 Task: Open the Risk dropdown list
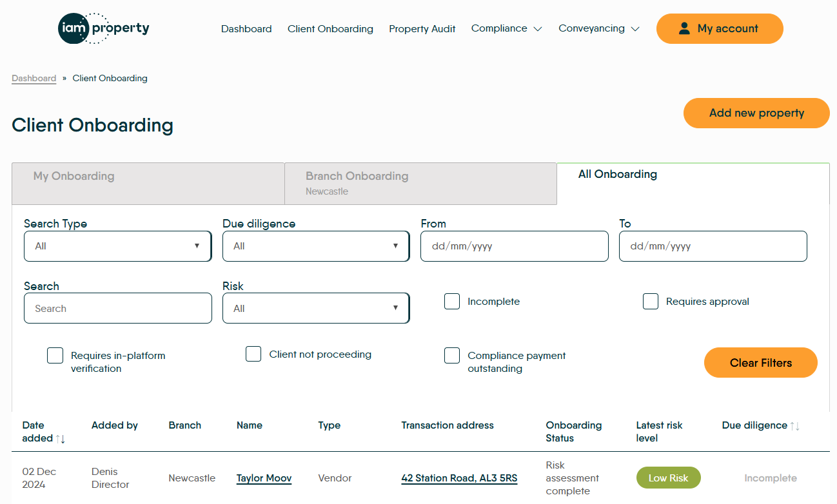316,309
